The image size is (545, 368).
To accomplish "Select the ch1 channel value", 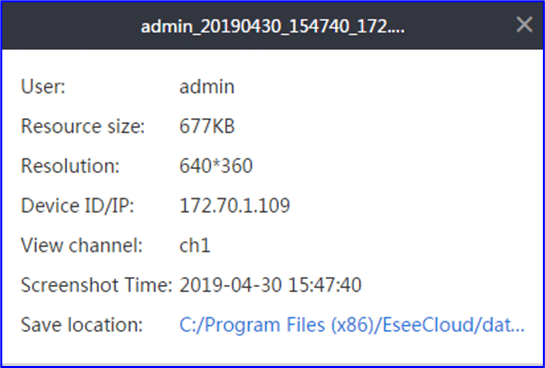I will [x=195, y=245].
